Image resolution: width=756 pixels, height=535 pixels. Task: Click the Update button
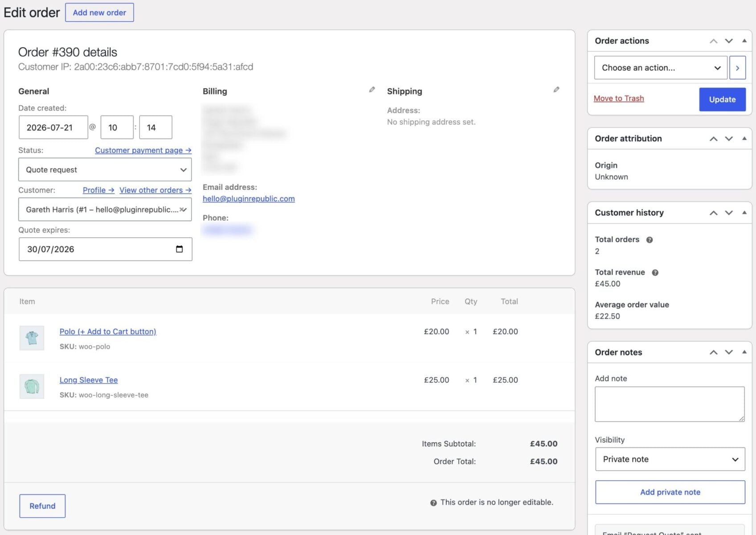pyautogui.click(x=722, y=99)
